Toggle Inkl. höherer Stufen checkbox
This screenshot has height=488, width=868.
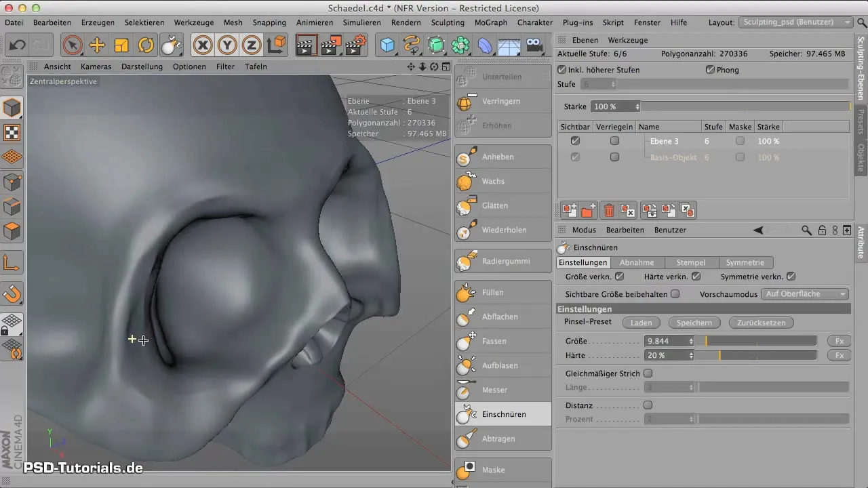pos(561,70)
